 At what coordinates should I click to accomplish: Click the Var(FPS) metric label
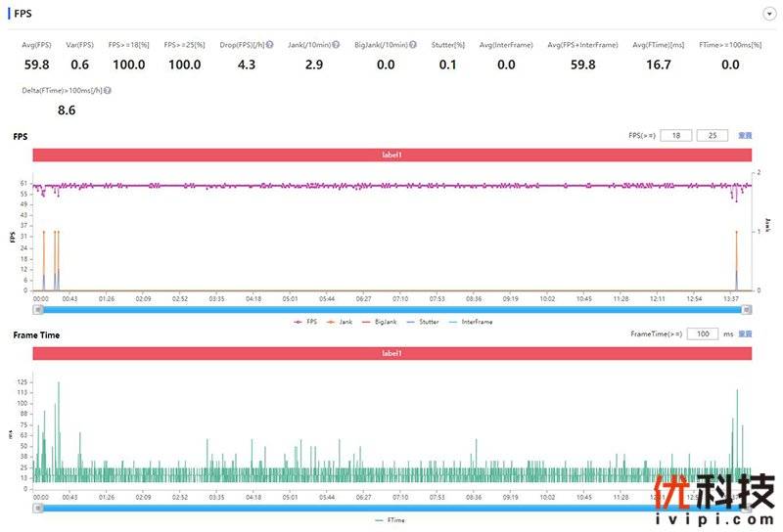[80, 45]
